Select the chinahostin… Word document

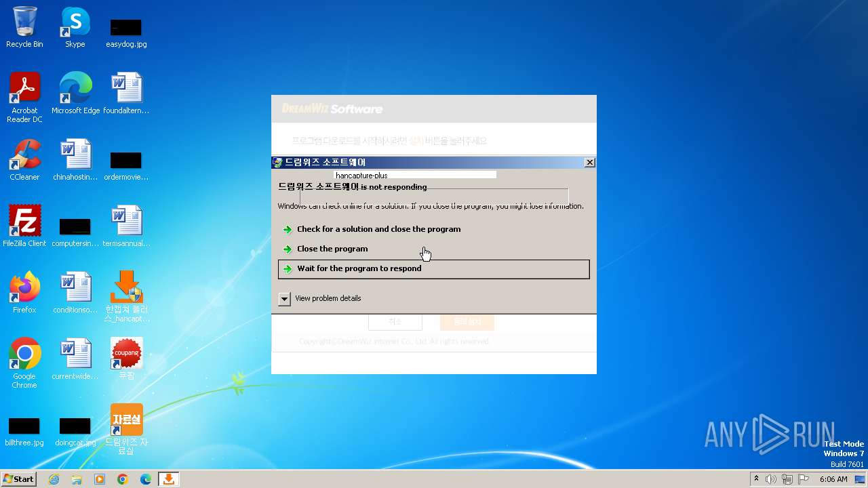point(75,159)
